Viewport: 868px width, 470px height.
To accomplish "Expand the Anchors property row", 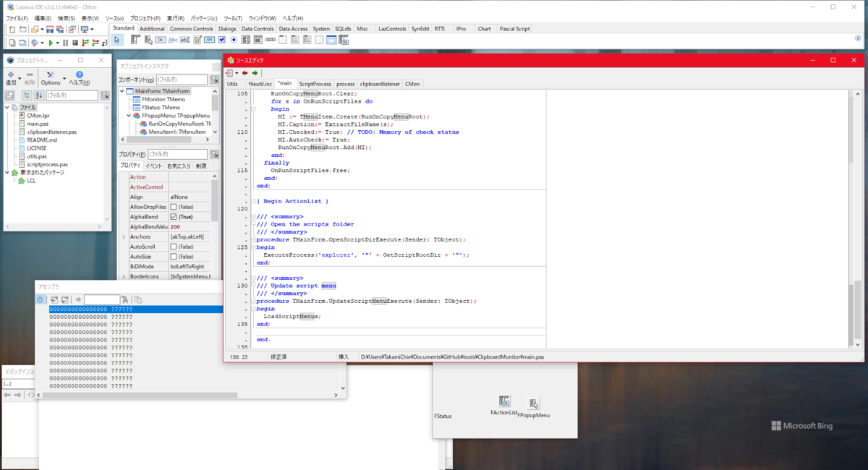I will point(123,236).
